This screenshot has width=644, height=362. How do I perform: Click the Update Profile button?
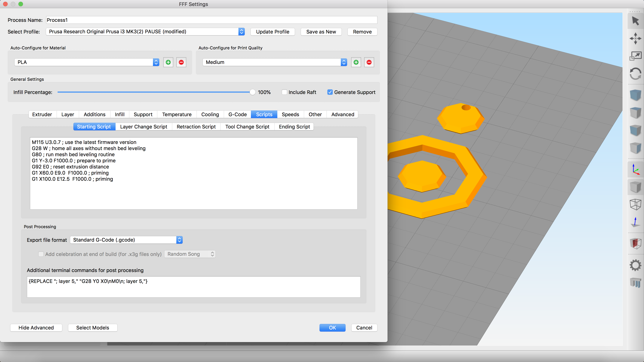point(273,32)
